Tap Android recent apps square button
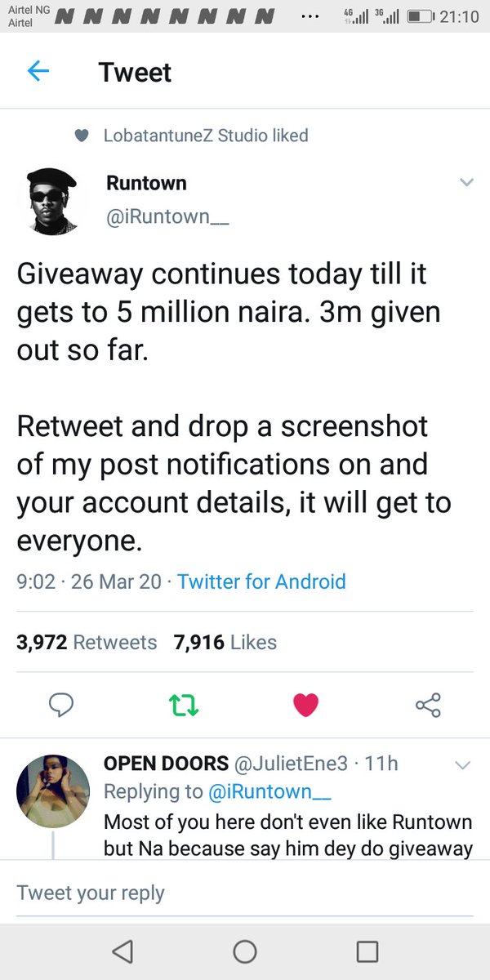Image resolution: width=490 pixels, height=980 pixels. (367, 951)
